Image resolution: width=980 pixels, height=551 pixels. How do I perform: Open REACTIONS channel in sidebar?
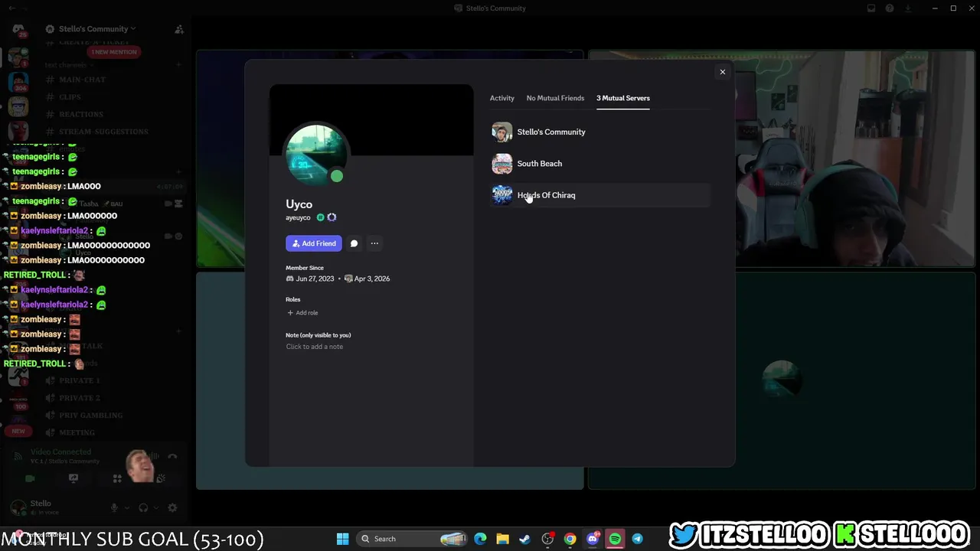(80, 114)
